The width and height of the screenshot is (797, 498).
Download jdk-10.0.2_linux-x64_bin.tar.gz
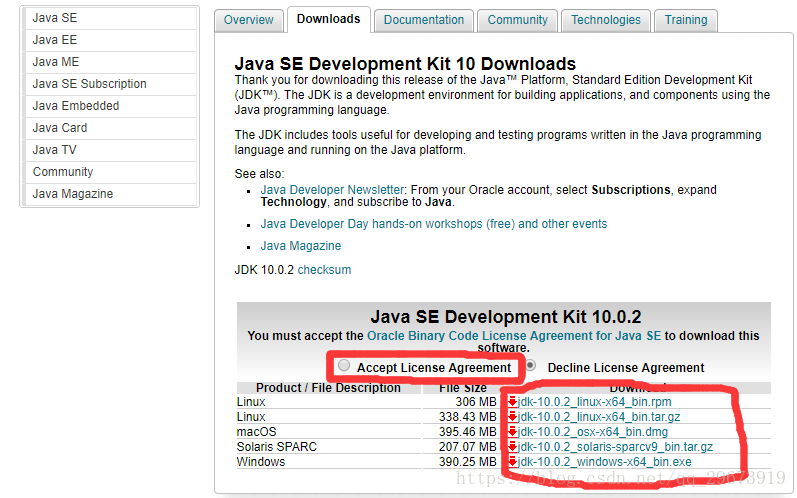pos(599,417)
